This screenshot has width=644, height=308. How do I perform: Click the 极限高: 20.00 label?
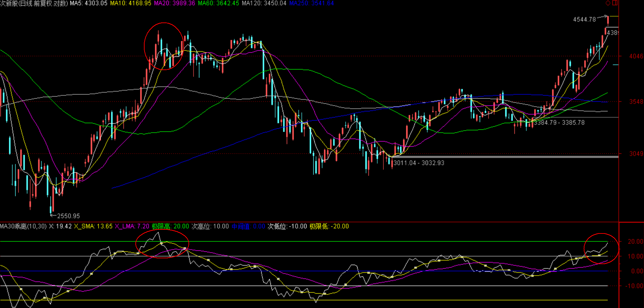pyautogui.click(x=170, y=226)
